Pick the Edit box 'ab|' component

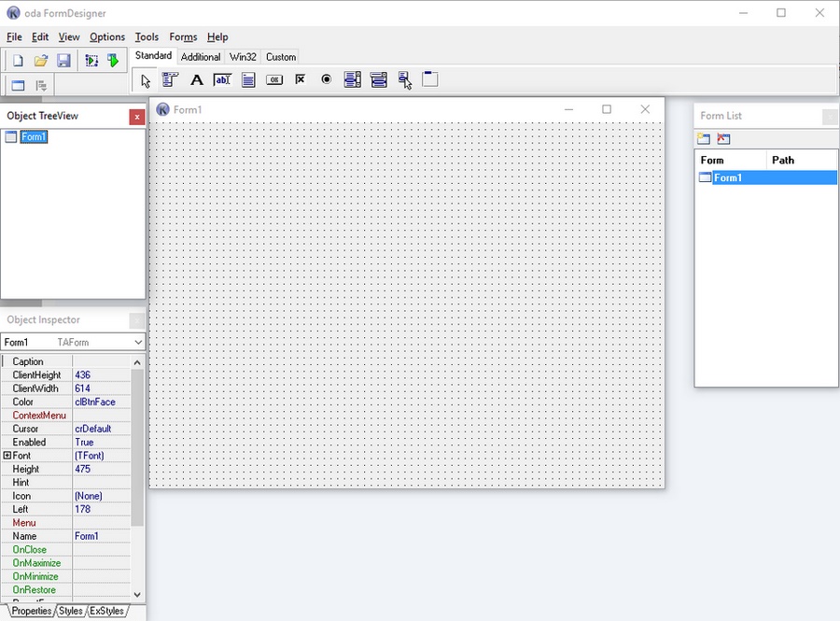click(222, 80)
